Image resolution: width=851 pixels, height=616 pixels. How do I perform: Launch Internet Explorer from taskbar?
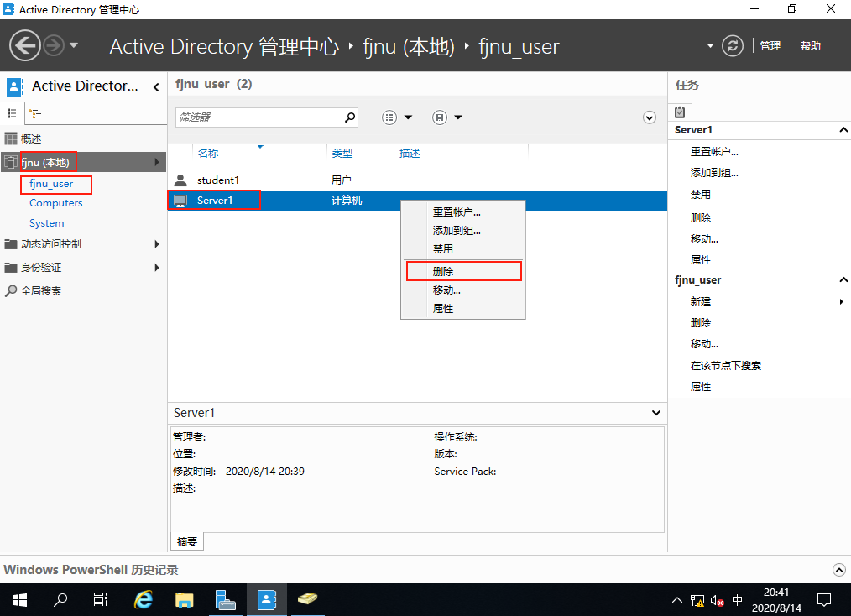pyautogui.click(x=144, y=600)
